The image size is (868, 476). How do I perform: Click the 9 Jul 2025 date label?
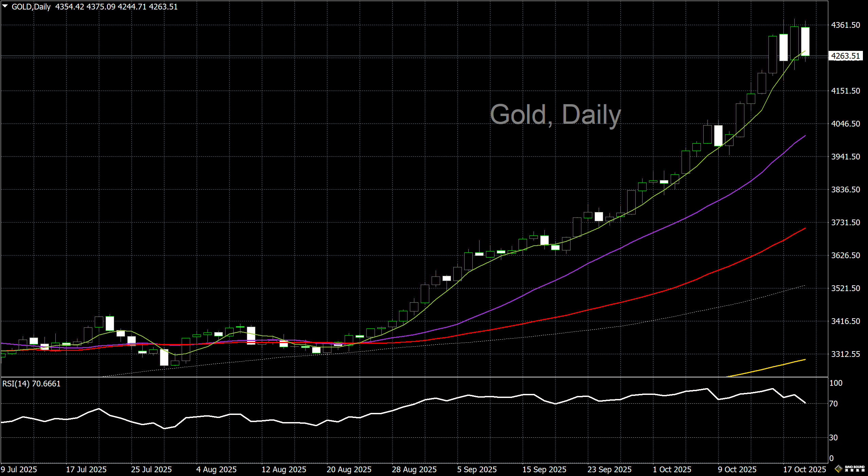(x=19, y=470)
